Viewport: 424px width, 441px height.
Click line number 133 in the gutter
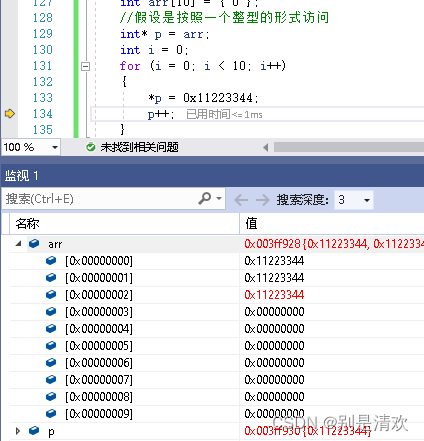click(43, 98)
